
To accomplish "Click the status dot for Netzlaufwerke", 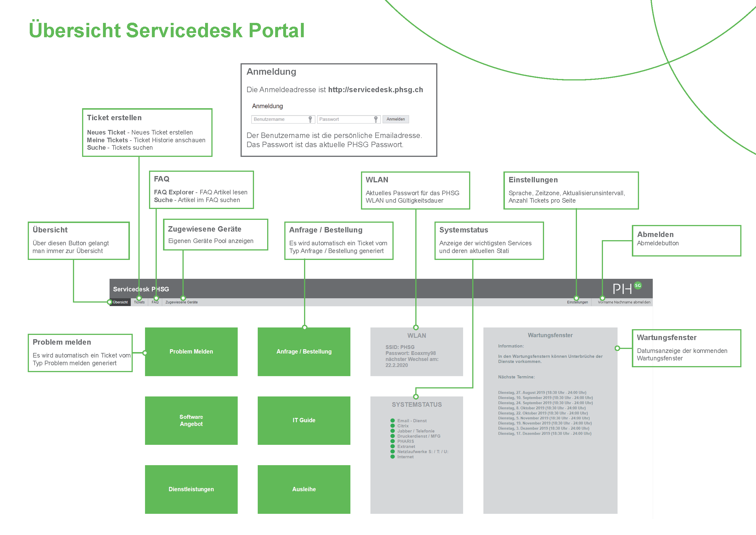I will (392, 452).
